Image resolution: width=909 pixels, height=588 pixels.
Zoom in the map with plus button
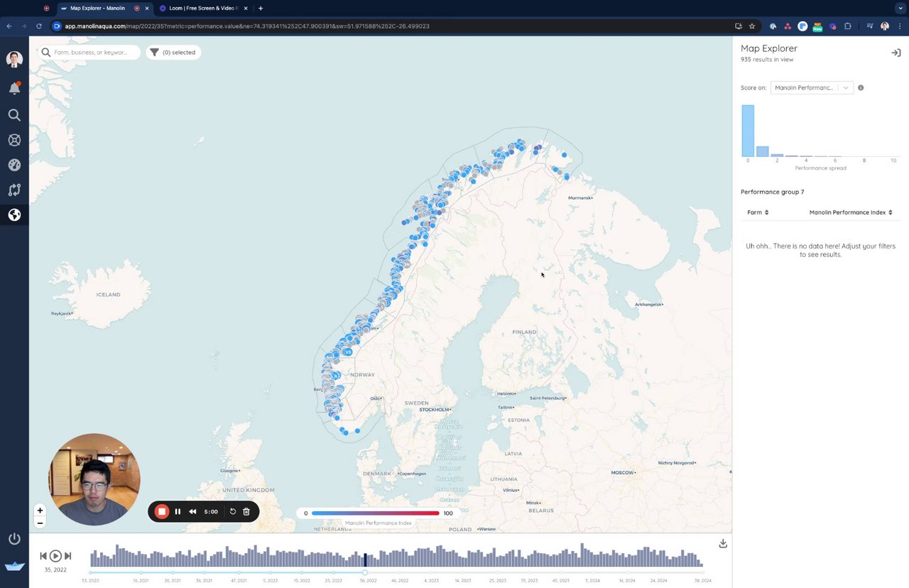click(40, 510)
